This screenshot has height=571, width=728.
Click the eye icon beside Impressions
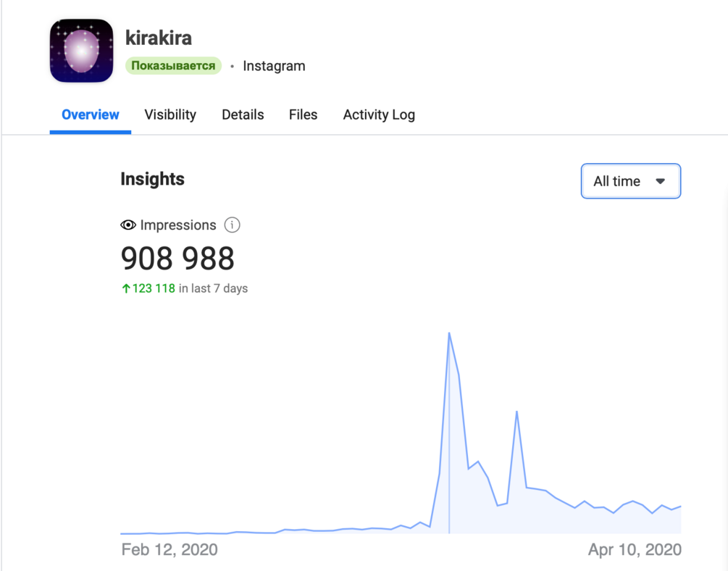128,225
